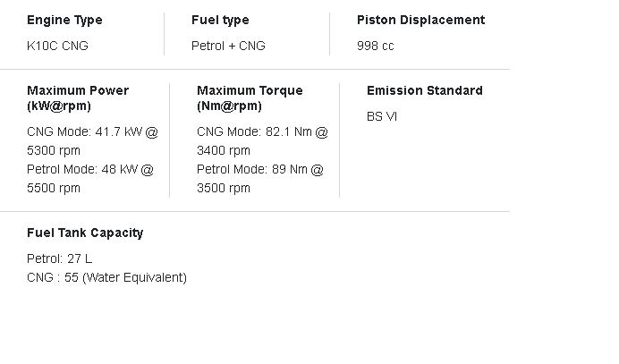Select the Petrol + CNG fuel value
This screenshot has height=364, width=619.
[228, 46]
